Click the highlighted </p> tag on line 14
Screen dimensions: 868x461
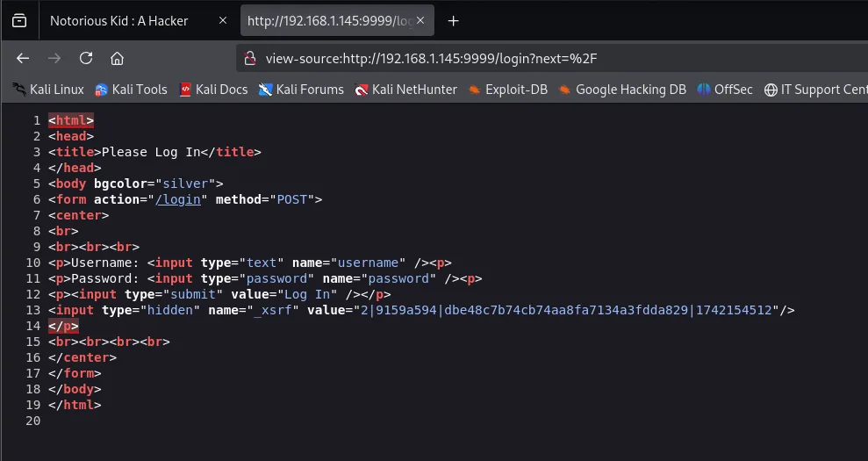64,326
